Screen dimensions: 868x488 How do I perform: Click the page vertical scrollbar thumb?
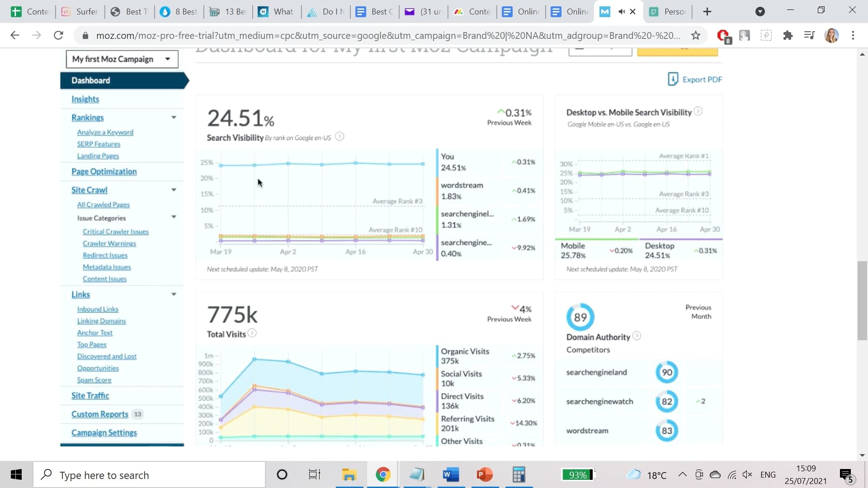click(862, 300)
